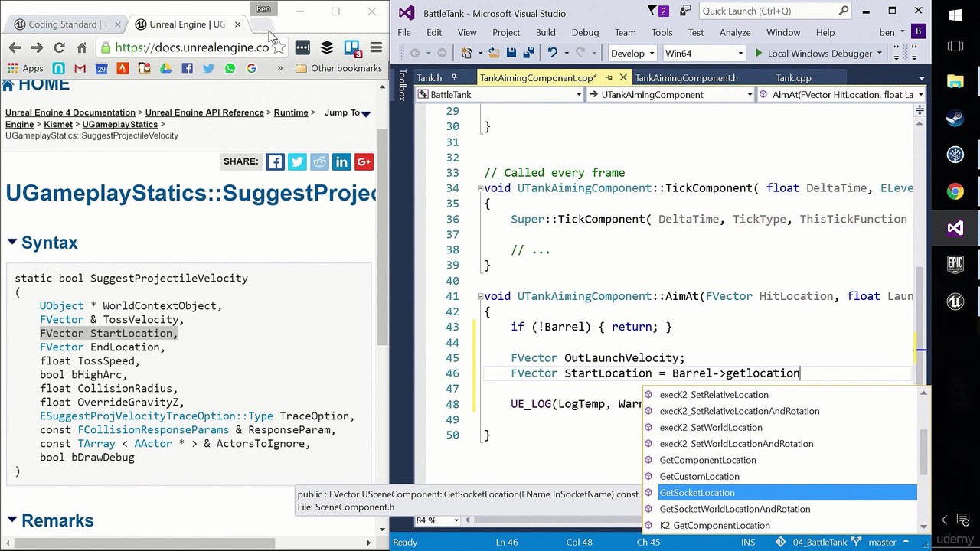Image resolution: width=980 pixels, height=551 pixels.
Task: Open the Win64 platform dropdown
Action: coord(704,53)
